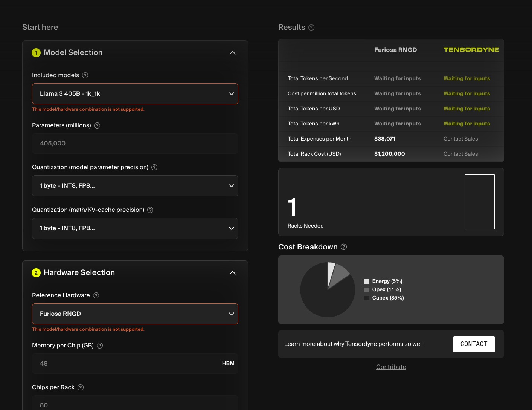Open math/KV-cache precision quantization dropdown
The width and height of the screenshot is (532, 410).
click(x=135, y=228)
